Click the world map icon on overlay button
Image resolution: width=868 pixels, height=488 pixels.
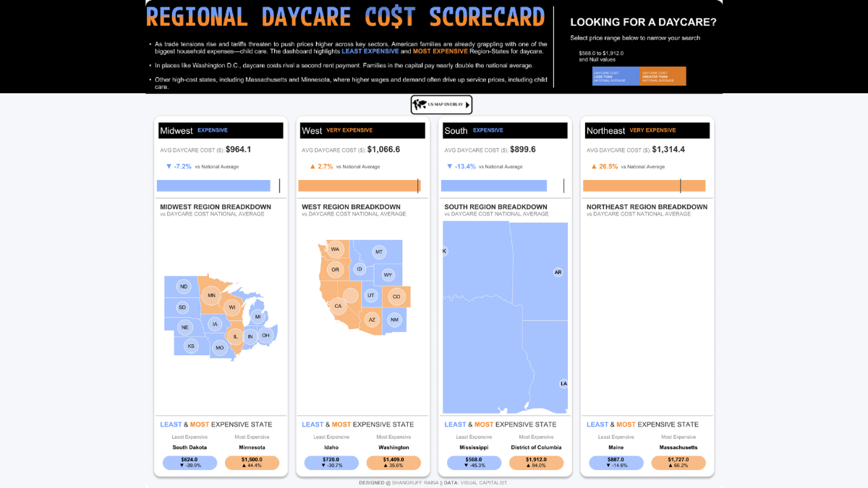(x=420, y=105)
